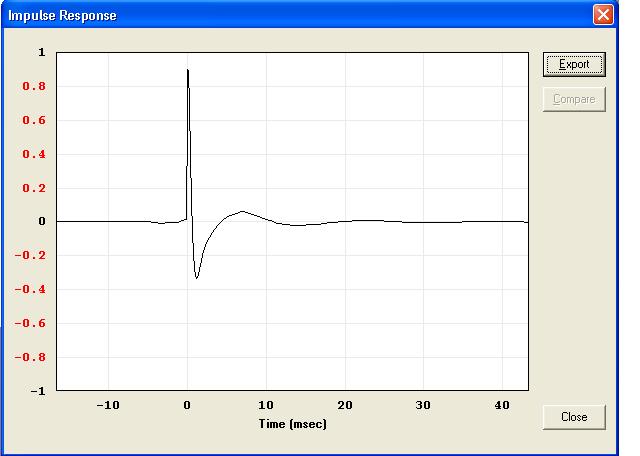Click the -1 label at y-axis bottom
640x456 pixels.
point(38,391)
